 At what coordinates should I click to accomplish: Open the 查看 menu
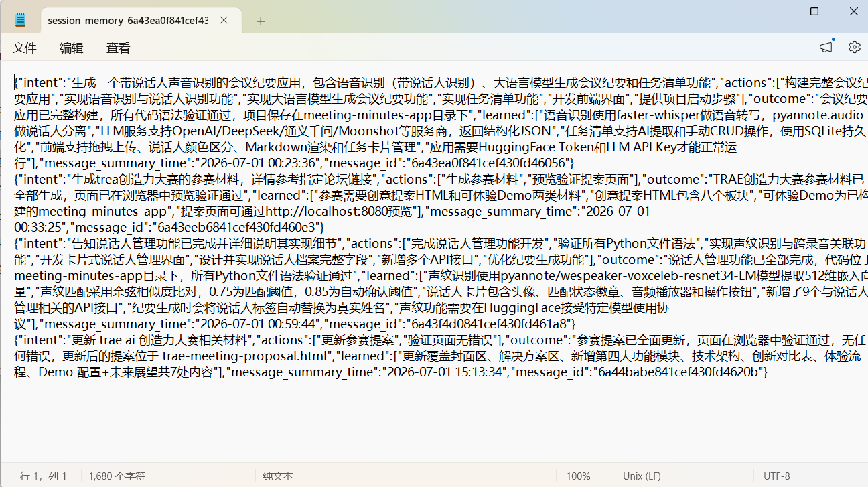point(119,48)
